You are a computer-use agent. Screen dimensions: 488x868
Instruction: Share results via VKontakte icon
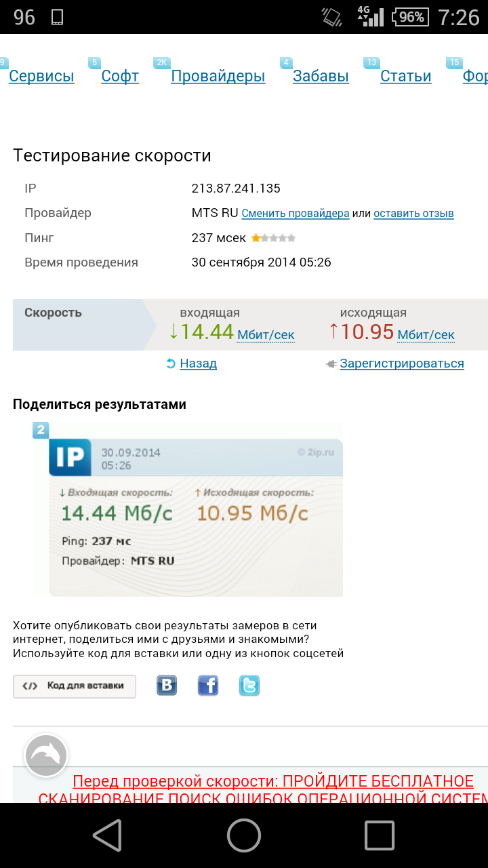[167, 686]
